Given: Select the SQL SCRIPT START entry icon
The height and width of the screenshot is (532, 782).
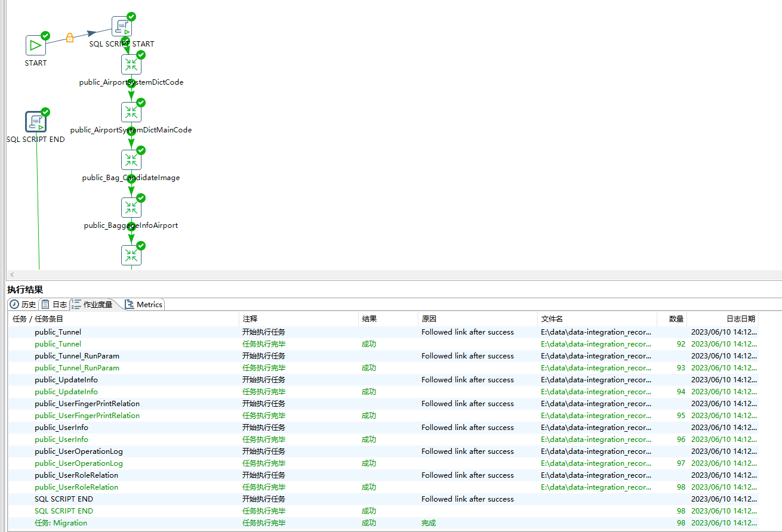Looking at the screenshot, I should 122,26.
